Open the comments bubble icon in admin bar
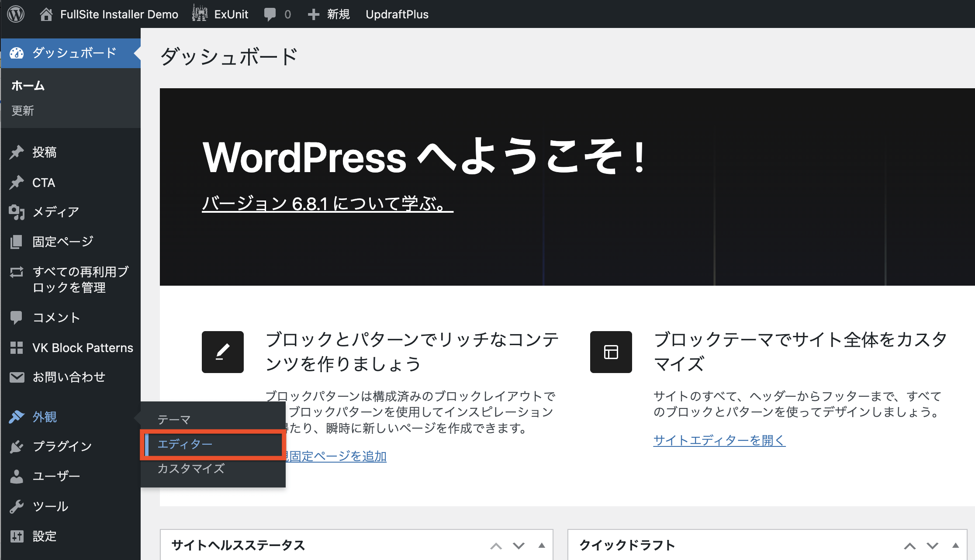Screen dimensions: 975x560 click(270, 14)
